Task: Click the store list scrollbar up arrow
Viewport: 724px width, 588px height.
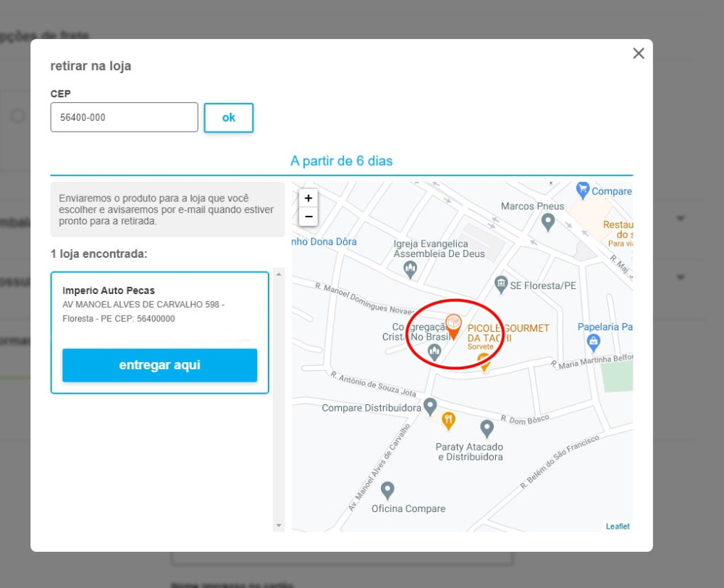Action: 279,274
